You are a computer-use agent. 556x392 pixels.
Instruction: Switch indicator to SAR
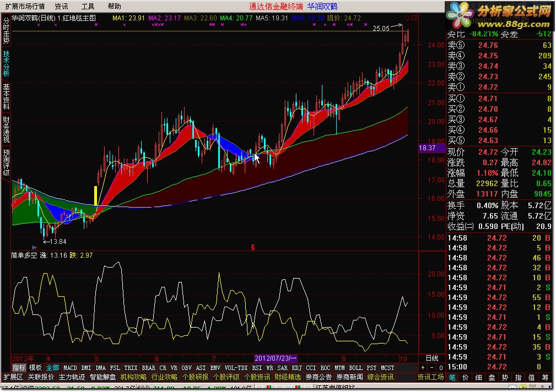click(282, 368)
